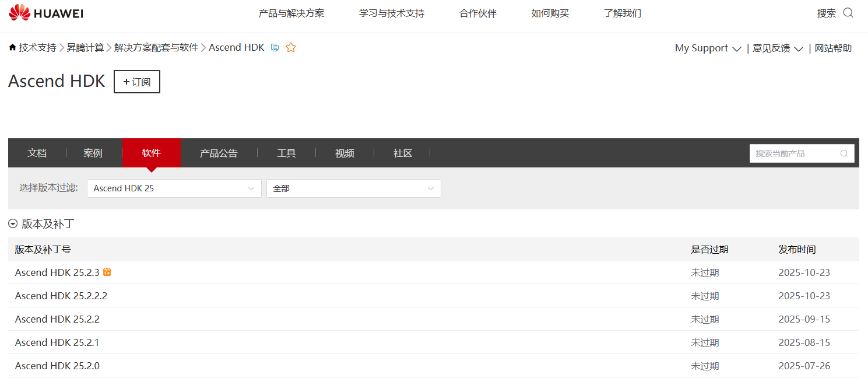Open 合作伙伴 menu

click(478, 13)
